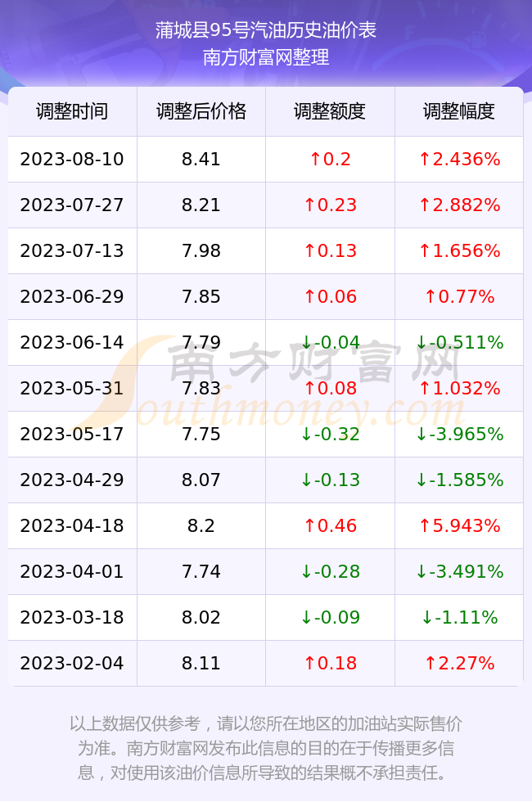Select the 2023-04-18 date cell
This screenshot has height=802, width=532.
tap(72, 525)
